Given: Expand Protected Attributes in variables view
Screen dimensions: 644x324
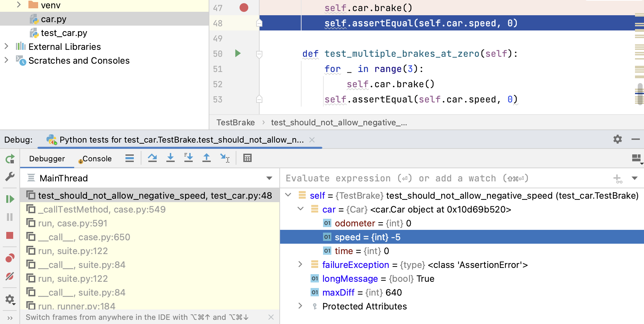Looking at the screenshot, I should pos(300,306).
